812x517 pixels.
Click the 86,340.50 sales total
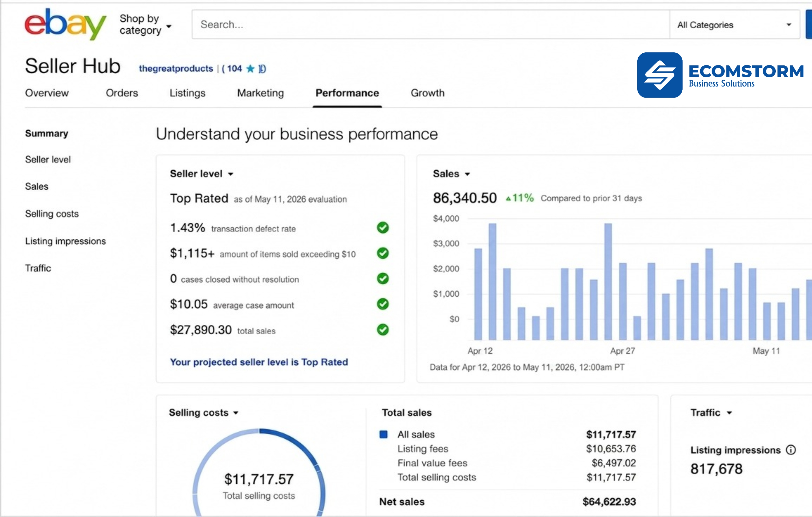pyautogui.click(x=465, y=198)
